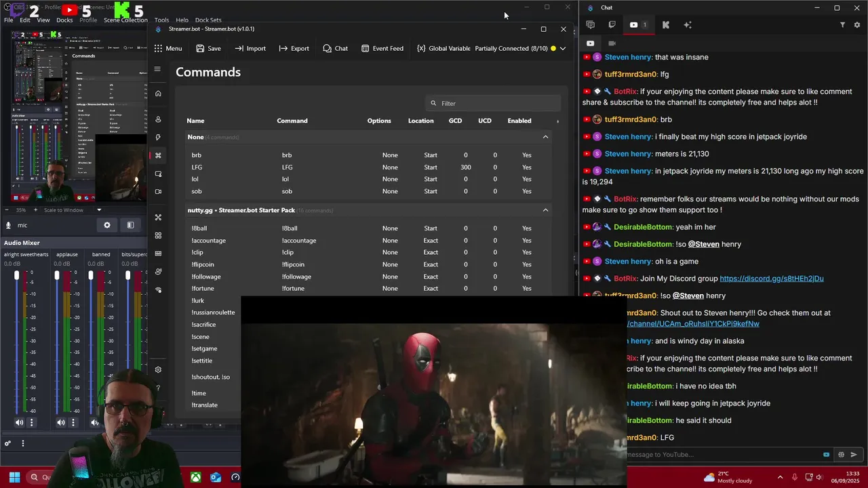868x488 pixels.
Task: Sort by the GCD column header
Action: tap(455, 121)
